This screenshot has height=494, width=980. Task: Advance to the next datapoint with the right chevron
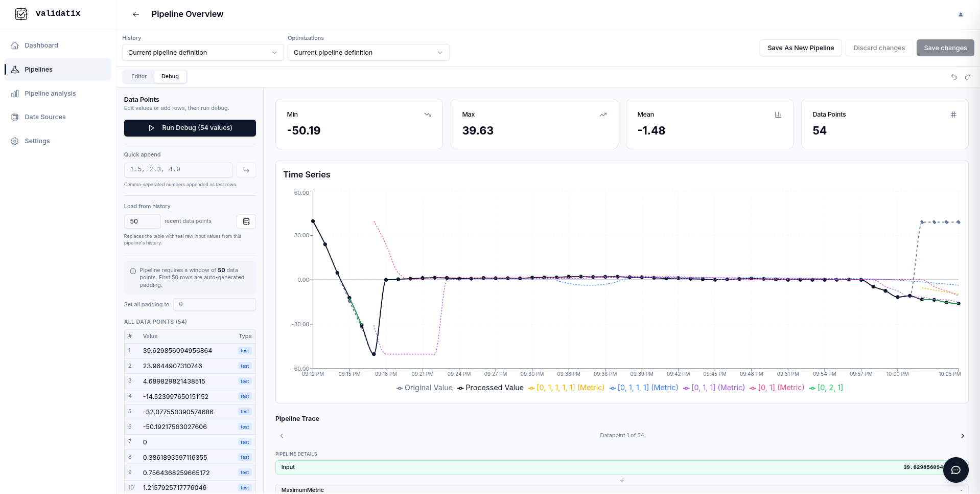click(963, 436)
